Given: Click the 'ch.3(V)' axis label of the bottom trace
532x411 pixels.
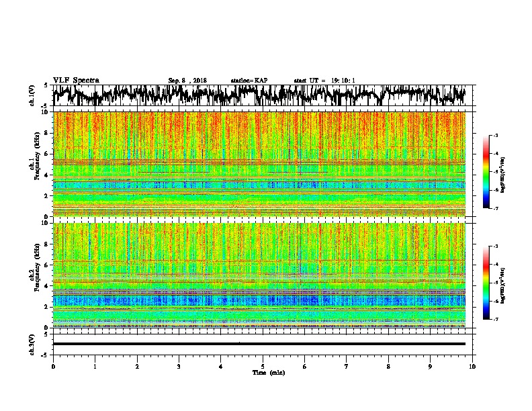Looking at the screenshot, I should coord(32,345).
